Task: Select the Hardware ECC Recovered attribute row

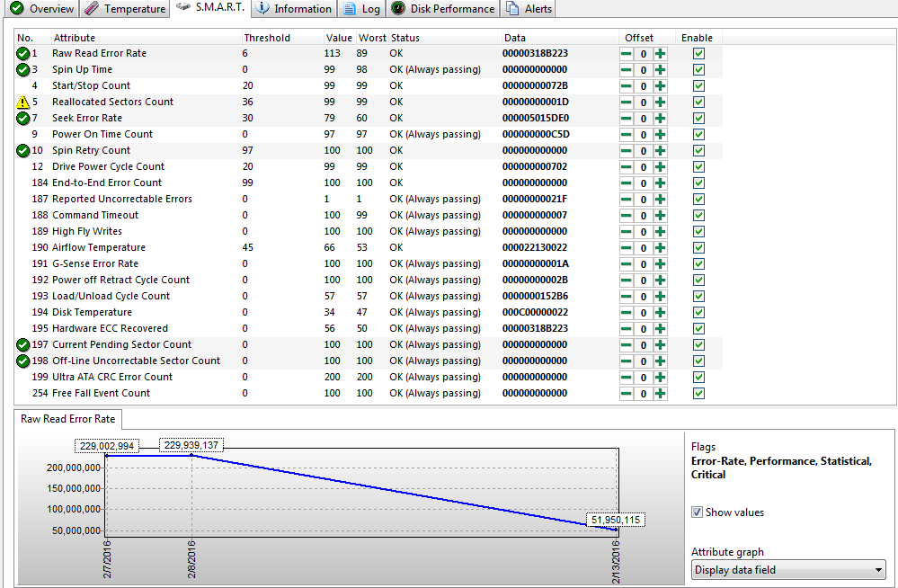Action: 369,328
